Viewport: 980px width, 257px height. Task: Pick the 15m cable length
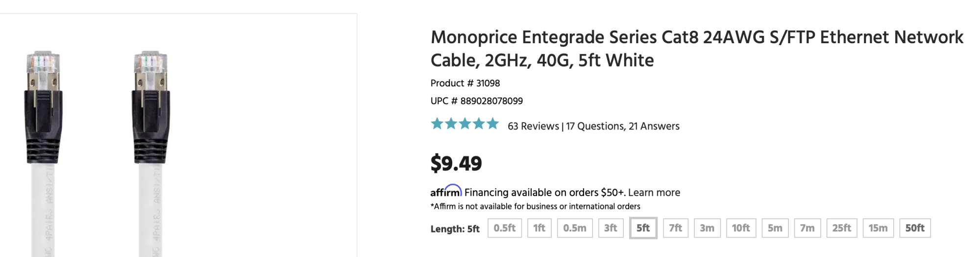[x=878, y=228]
